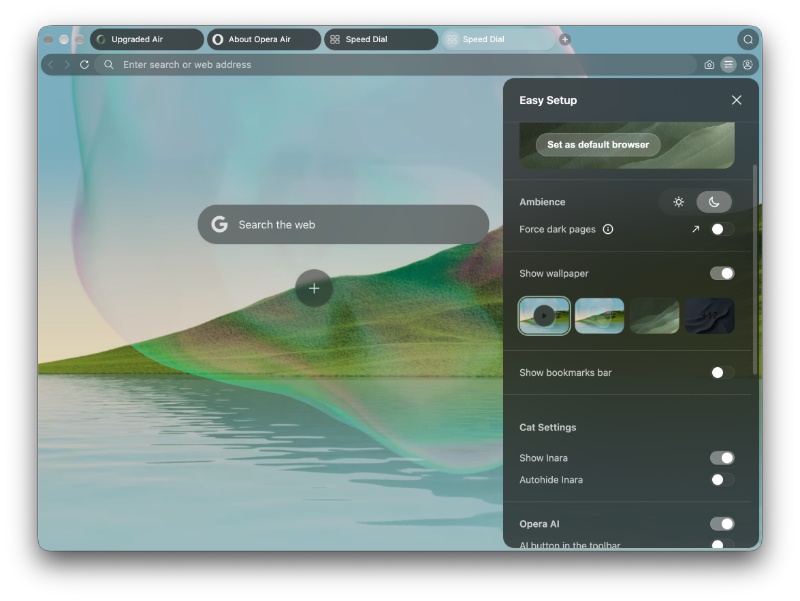Add a new tab with the plus icon
This screenshot has height=601, width=800.
click(x=565, y=39)
